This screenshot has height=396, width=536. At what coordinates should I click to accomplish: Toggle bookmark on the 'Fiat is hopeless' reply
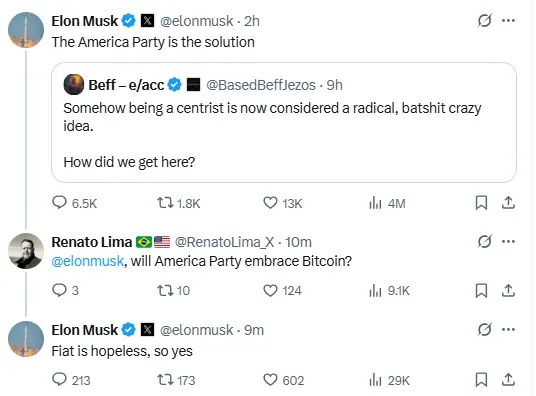point(481,380)
